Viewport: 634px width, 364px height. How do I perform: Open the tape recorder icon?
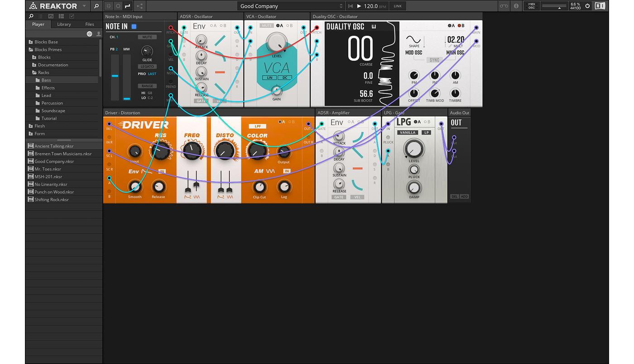tap(504, 6)
